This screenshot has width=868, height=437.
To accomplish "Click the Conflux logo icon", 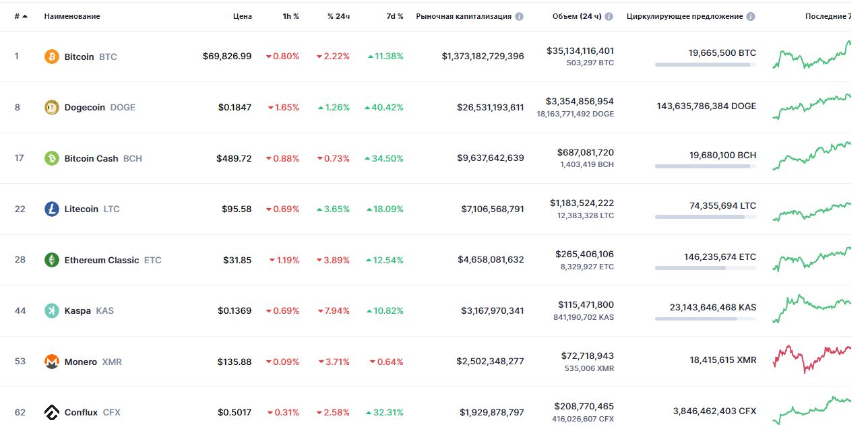I will pos(52,412).
